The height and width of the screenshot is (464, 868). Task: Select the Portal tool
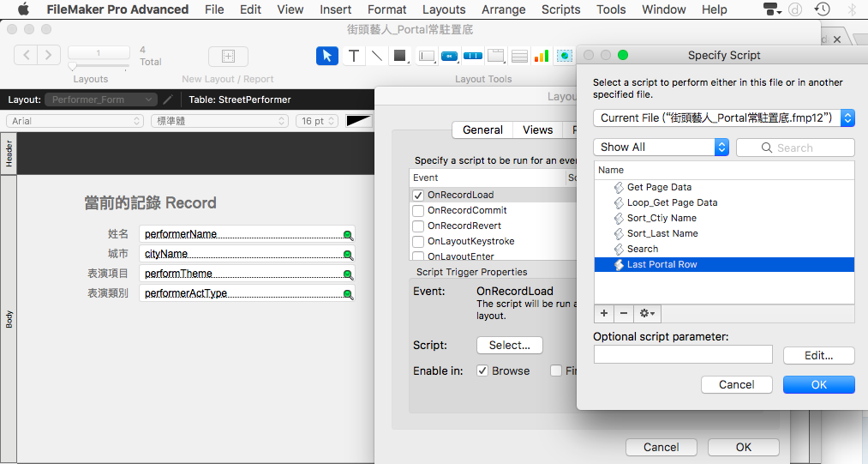[x=519, y=56]
